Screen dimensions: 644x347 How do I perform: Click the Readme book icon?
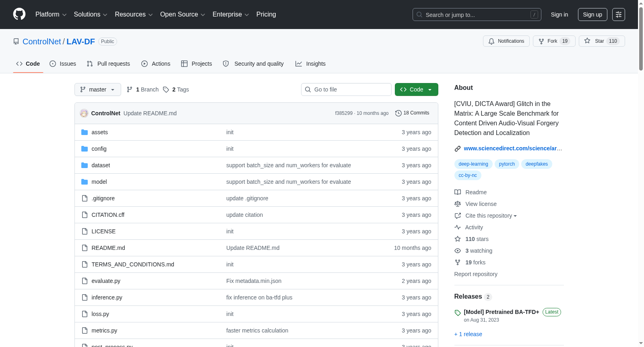[x=458, y=192]
